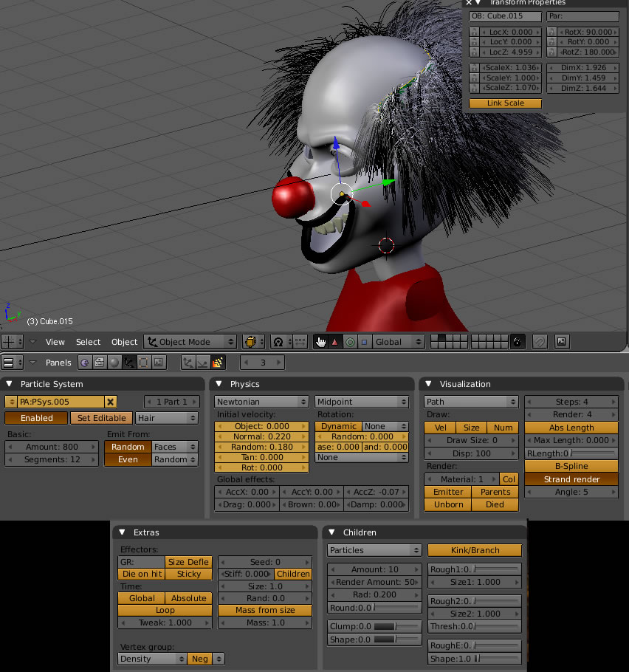Open pivot point selector icon

click(281, 342)
